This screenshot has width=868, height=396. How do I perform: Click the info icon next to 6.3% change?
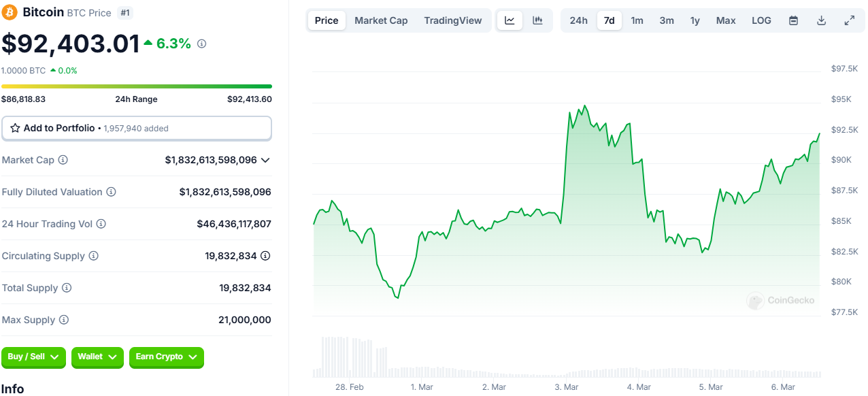click(x=201, y=44)
